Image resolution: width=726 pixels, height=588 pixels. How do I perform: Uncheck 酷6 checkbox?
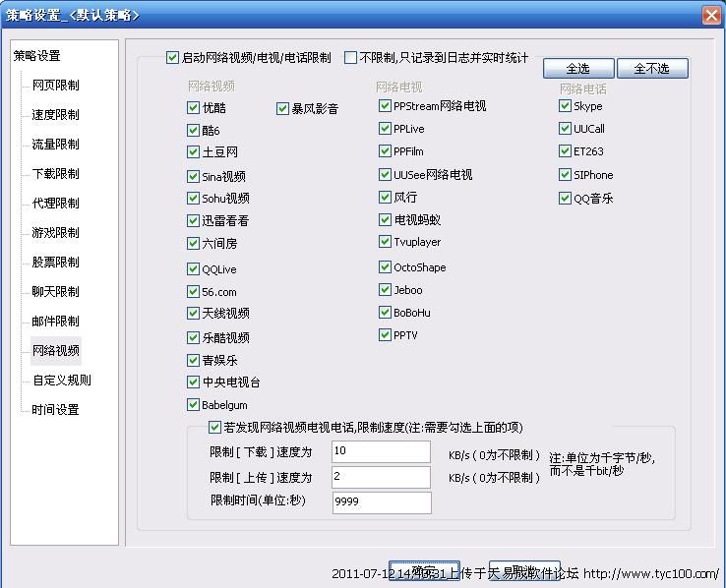point(193,131)
